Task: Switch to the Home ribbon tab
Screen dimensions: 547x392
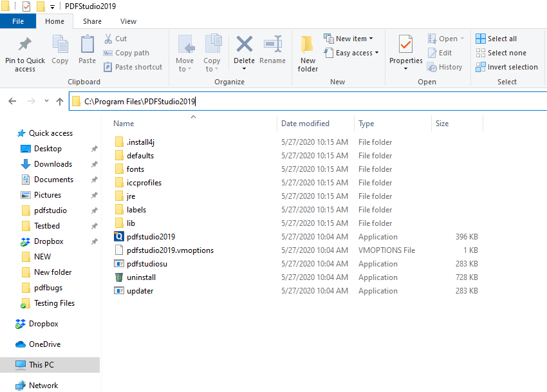Action: click(55, 21)
